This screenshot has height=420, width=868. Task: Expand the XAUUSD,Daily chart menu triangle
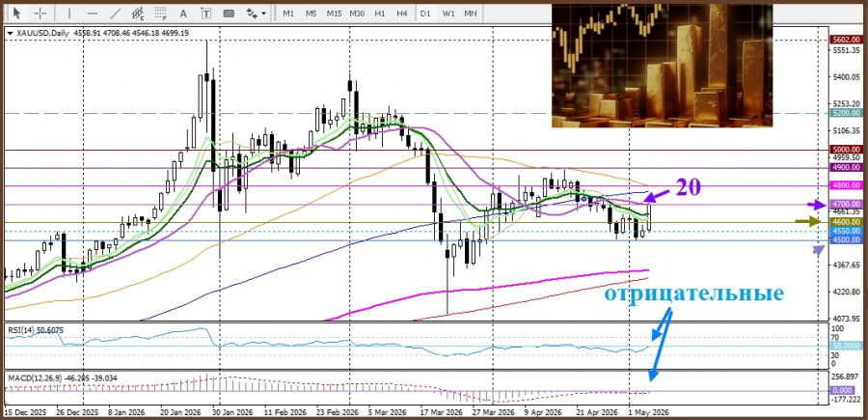point(10,33)
